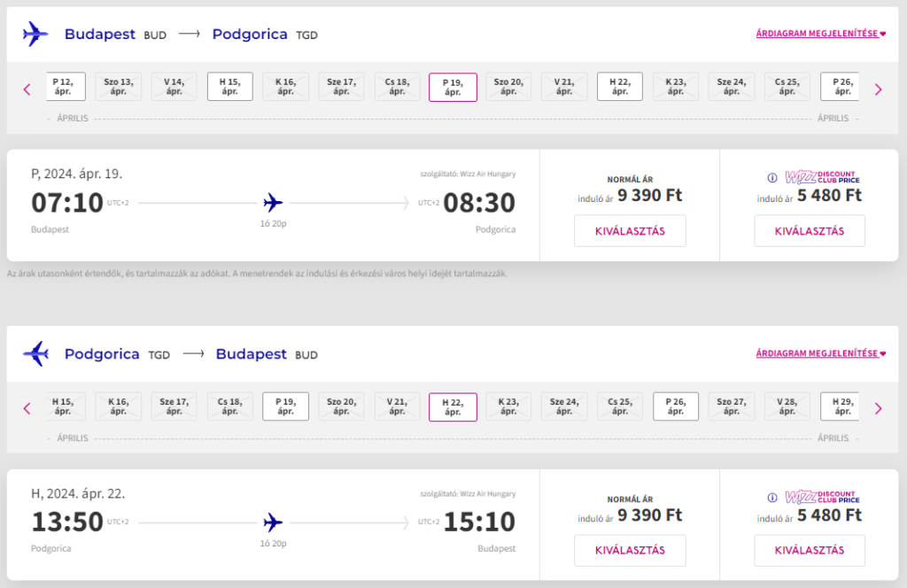Expand return Árdiagram megjelenítése price chart

821,353
